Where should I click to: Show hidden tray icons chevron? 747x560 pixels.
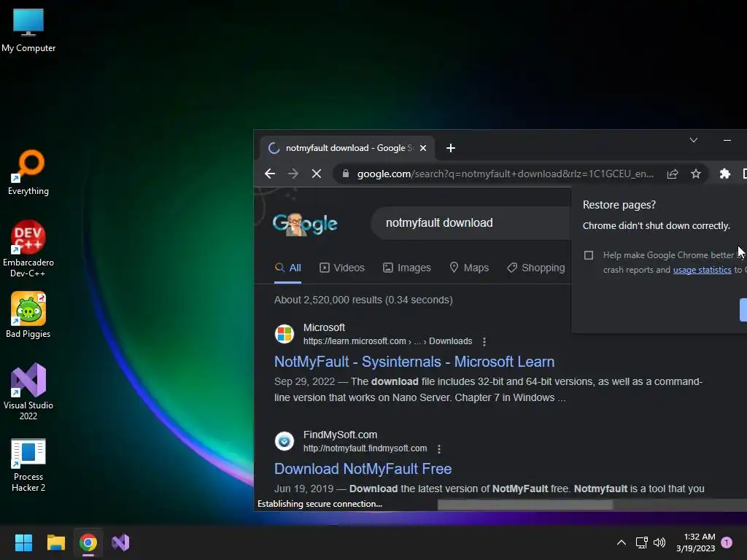click(x=622, y=542)
